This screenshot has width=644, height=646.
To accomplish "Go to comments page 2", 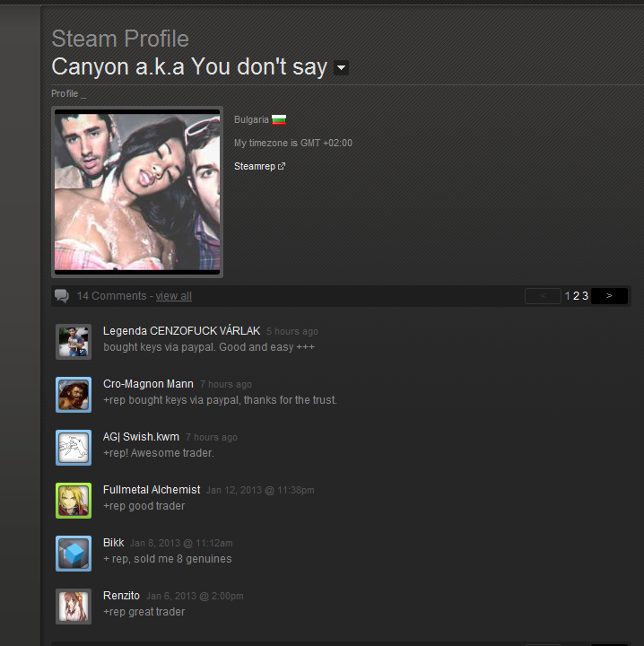I will coord(576,296).
